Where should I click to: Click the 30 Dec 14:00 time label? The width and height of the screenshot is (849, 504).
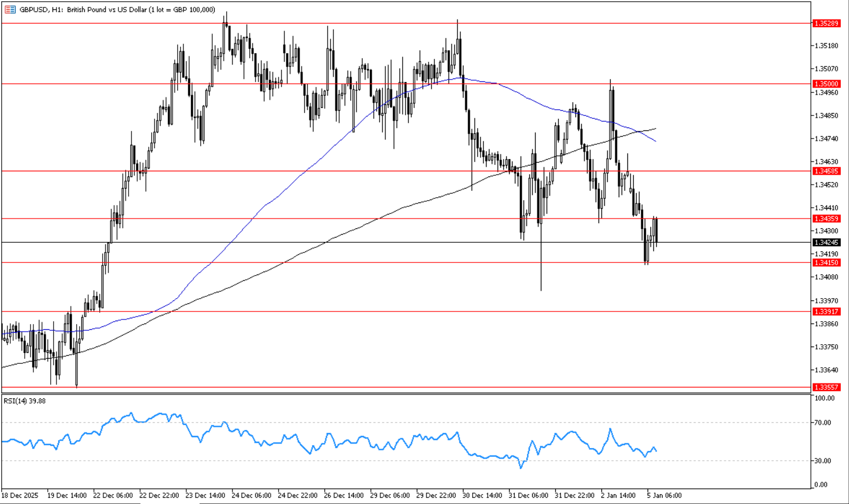pyautogui.click(x=482, y=495)
